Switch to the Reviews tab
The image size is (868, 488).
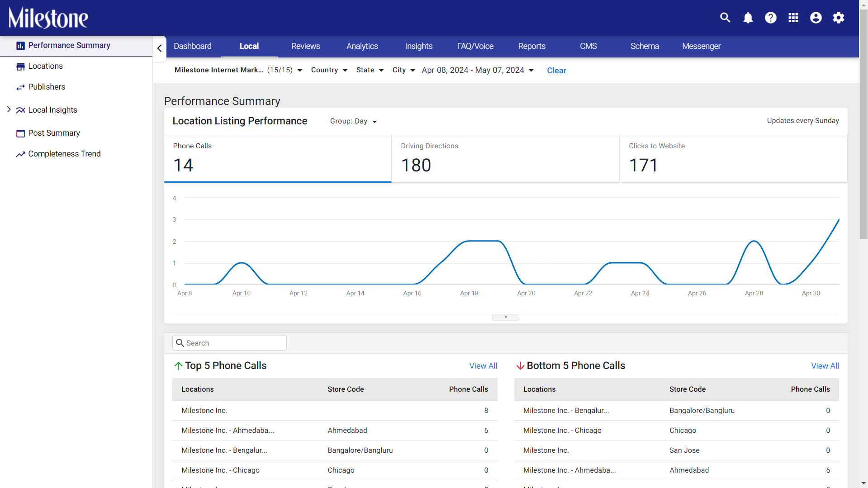tap(305, 46)
